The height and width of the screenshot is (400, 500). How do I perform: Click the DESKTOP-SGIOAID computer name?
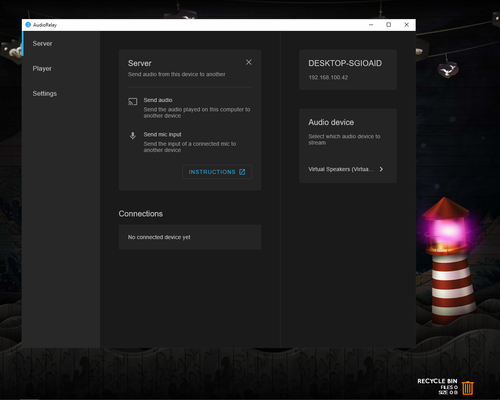[x=345, y=63]
